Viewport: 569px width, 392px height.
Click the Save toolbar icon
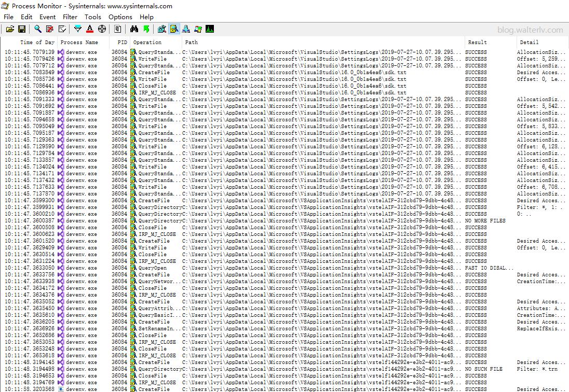[22, 29]
